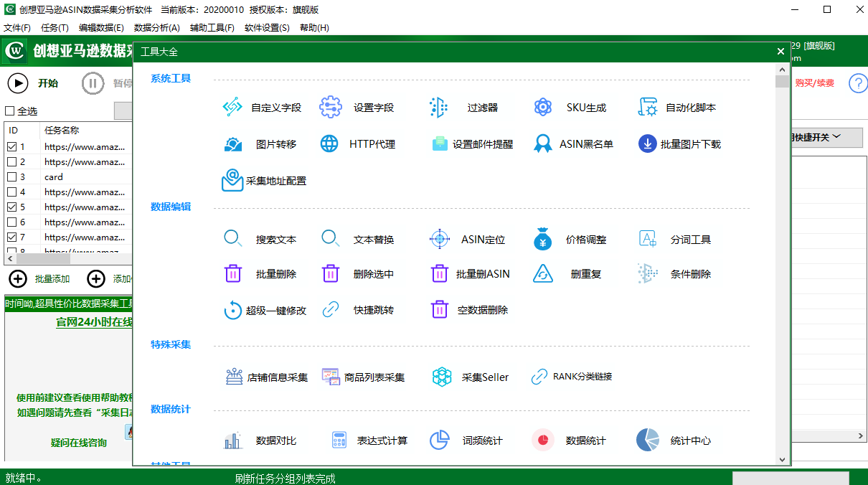
Task: Open the 条件删除 tool
Action: coord(674,274)
